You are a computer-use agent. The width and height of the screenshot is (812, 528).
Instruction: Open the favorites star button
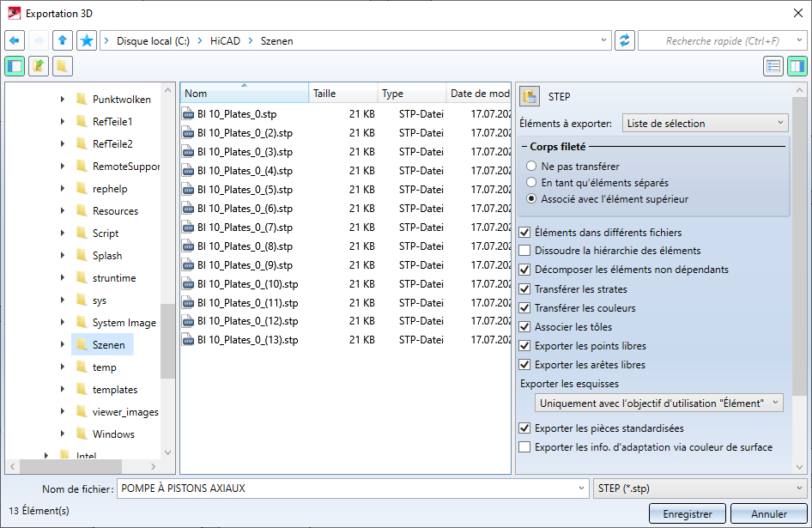click(x=86, y=40)
